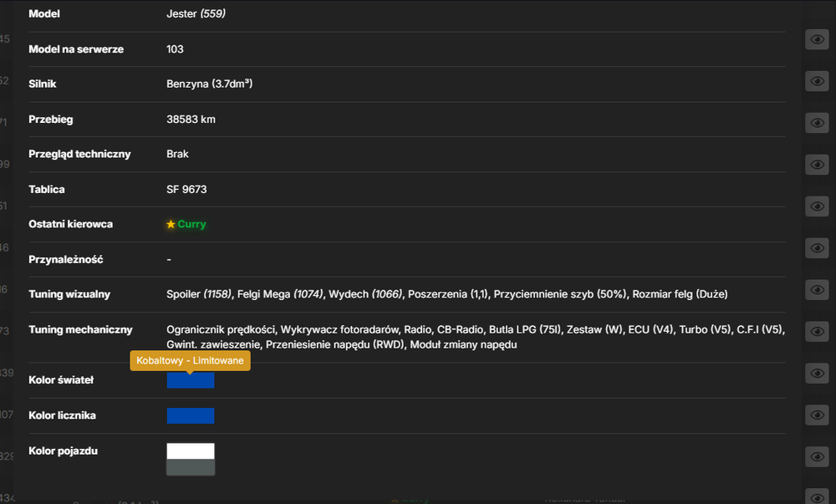This screenshot has height=504, width=836.
Task: Toggle visibility eye beside Kolor pojazdu row
Action: [817, 456]
